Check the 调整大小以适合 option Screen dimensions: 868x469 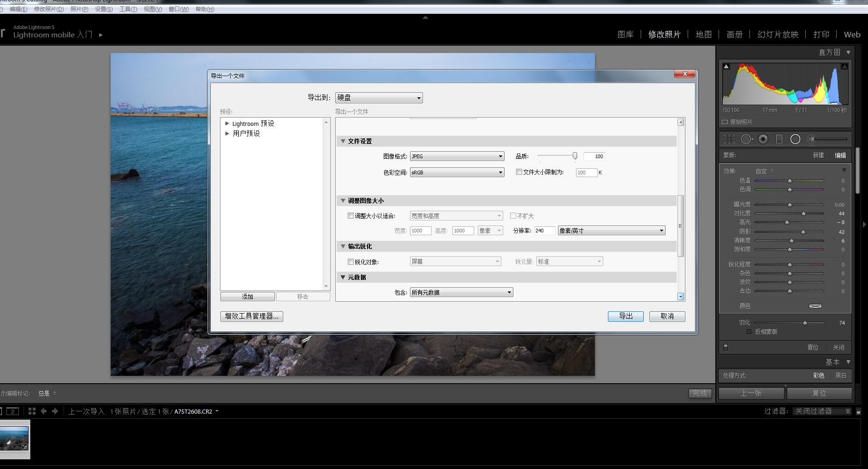point(351,215)
